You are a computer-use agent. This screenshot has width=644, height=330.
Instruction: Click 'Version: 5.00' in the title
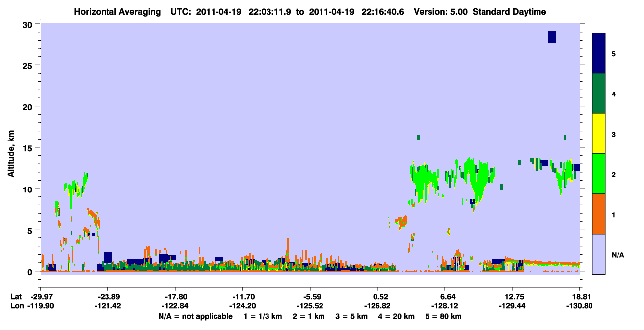(x=440, y=12)
